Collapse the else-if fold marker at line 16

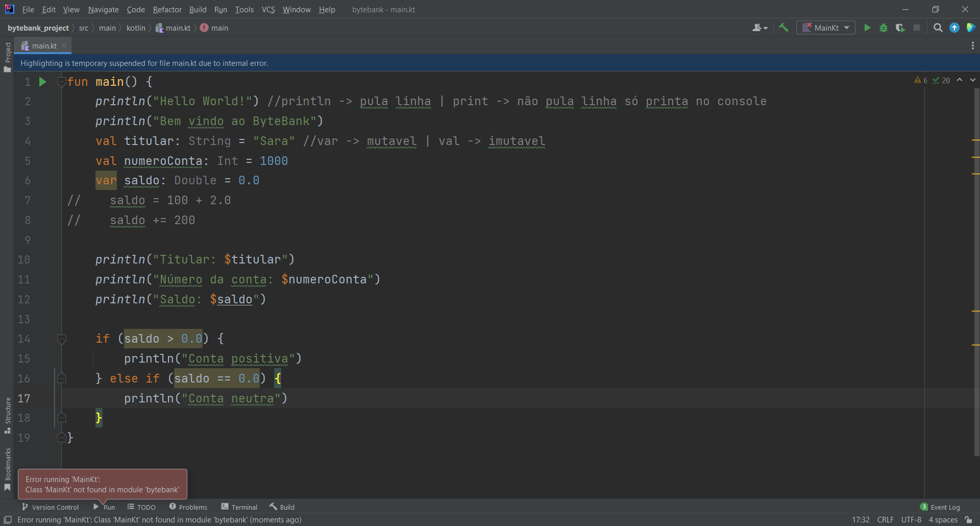(x=62, y=378)
